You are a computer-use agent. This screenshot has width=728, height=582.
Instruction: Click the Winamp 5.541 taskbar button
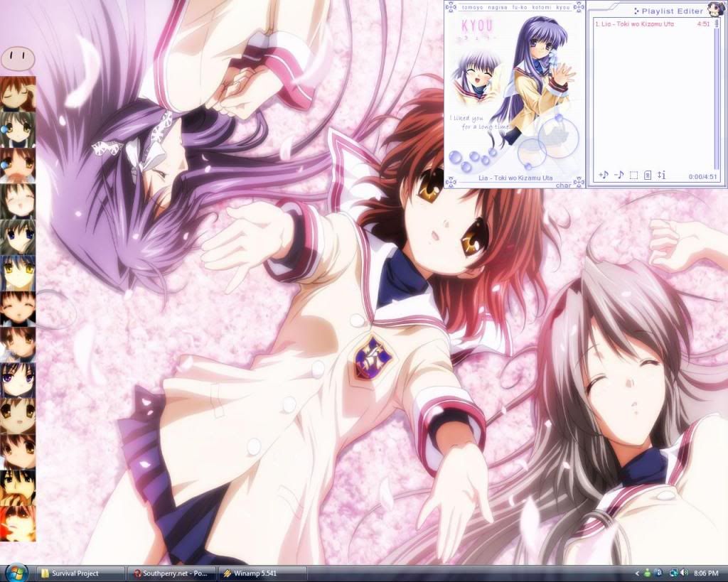(263, 573)
